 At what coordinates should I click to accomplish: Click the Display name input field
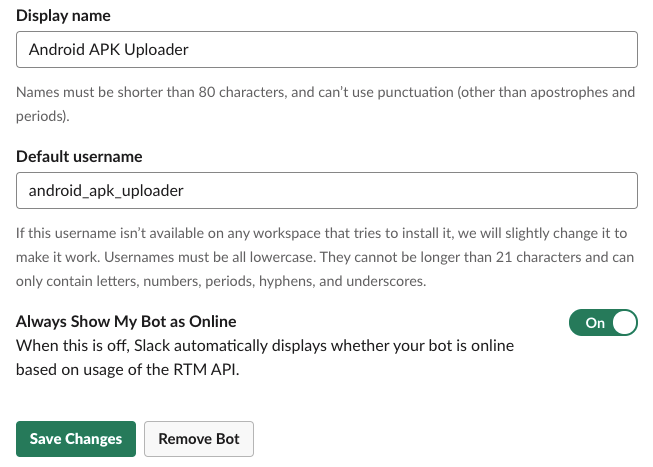click(326, 50)
